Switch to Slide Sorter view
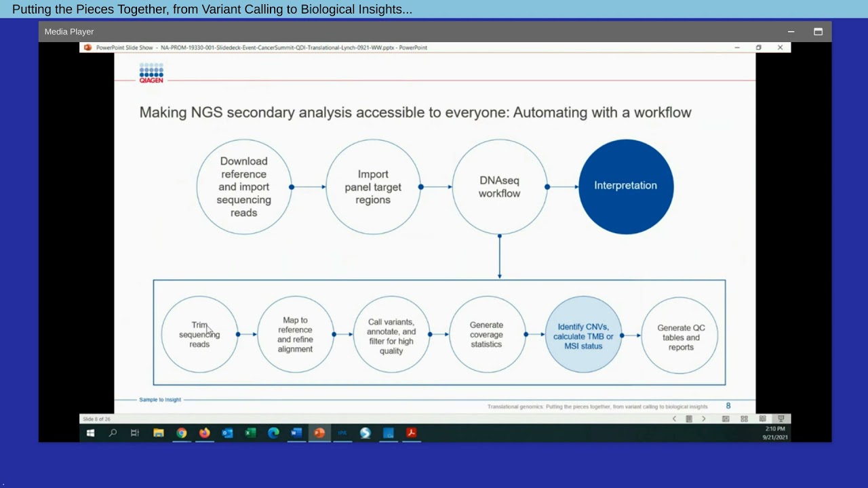 [x=744, y=419]
